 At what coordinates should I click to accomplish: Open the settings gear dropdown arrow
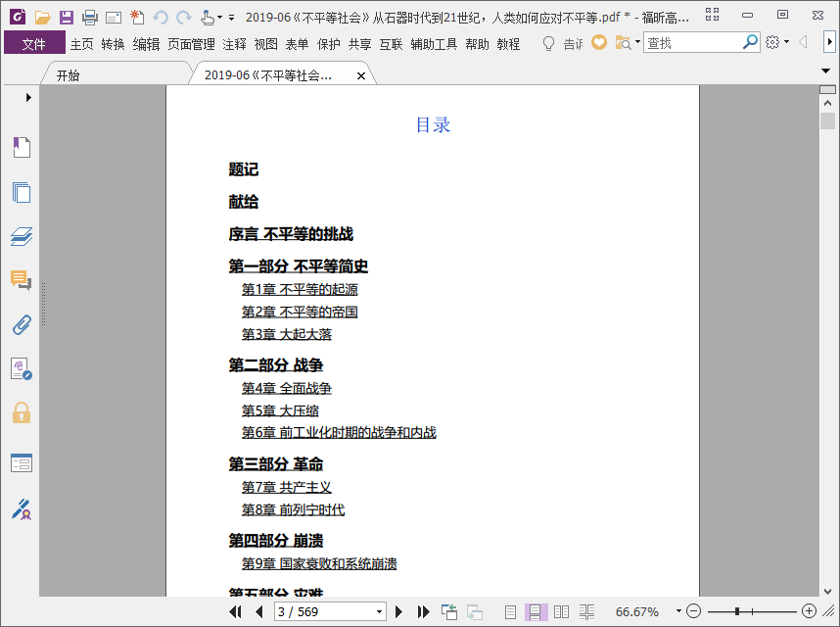point(786,42)
